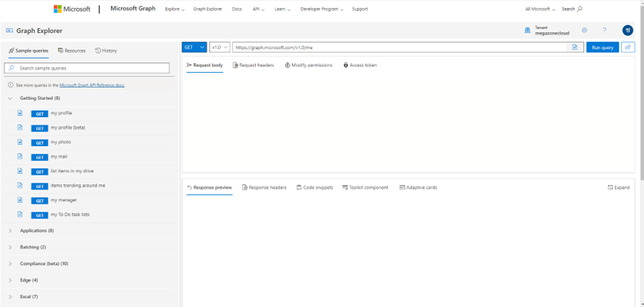Click the tenant building icon
The width and height of the screenshot is (644, 307).
coord(528,30)
